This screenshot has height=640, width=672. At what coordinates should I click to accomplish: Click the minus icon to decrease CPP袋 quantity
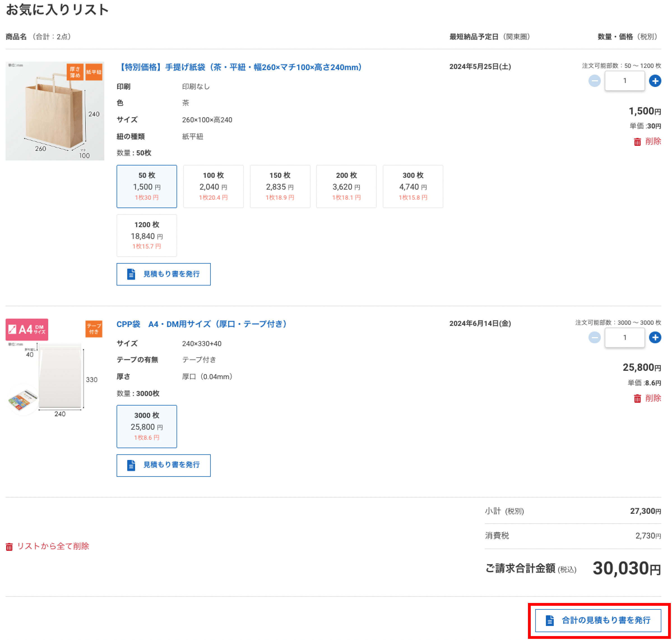594,337
